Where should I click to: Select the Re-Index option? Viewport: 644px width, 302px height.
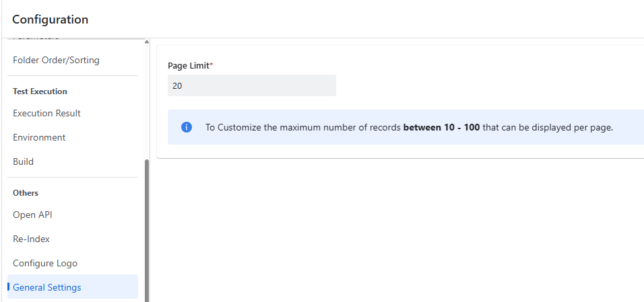pos(31,239)
